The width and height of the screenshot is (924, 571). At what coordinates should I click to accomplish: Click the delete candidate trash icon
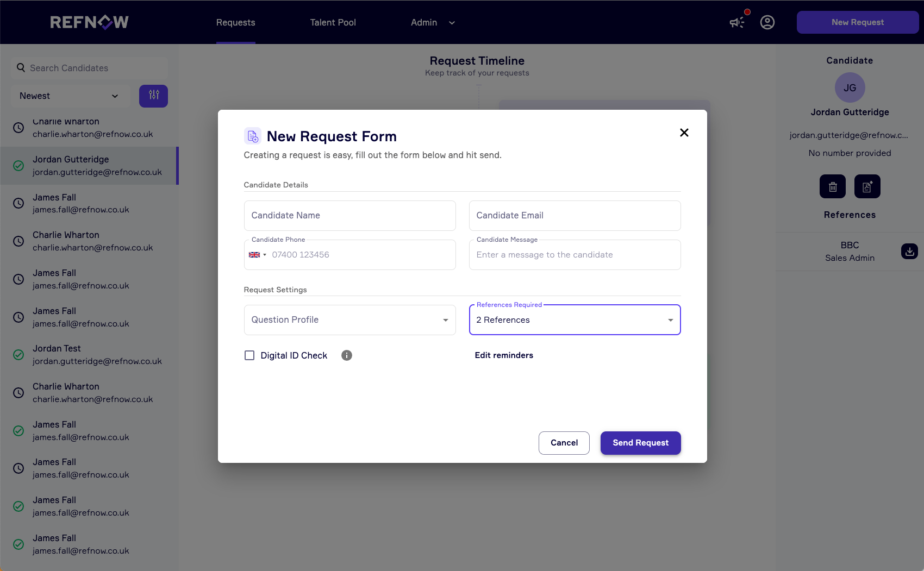(832, 186)
